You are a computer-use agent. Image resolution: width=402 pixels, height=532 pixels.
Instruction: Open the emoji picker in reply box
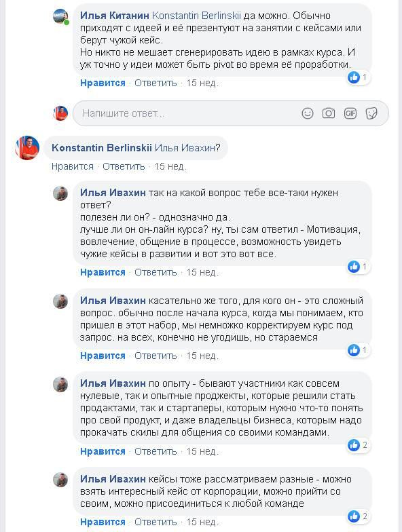click(x=307, y=113)
